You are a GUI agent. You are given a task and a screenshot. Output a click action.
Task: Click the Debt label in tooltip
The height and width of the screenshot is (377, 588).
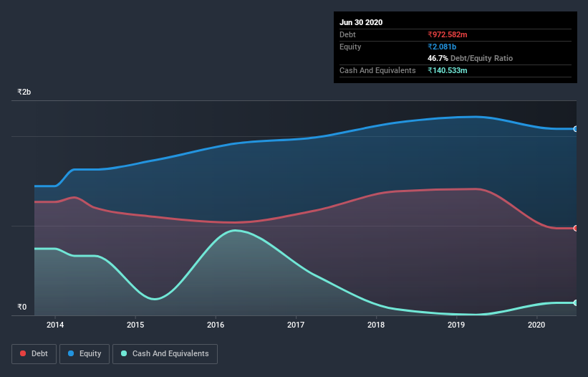347,34
